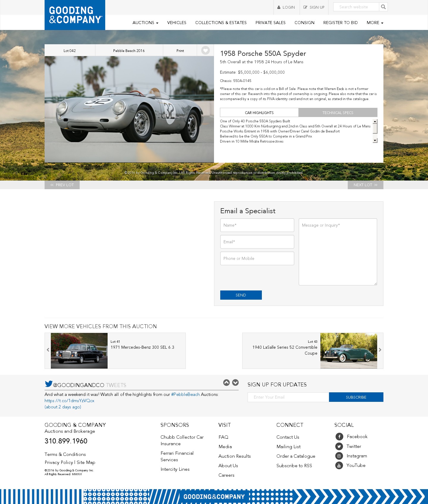
Task: Open the Consign page
Action: click(304, 23)
